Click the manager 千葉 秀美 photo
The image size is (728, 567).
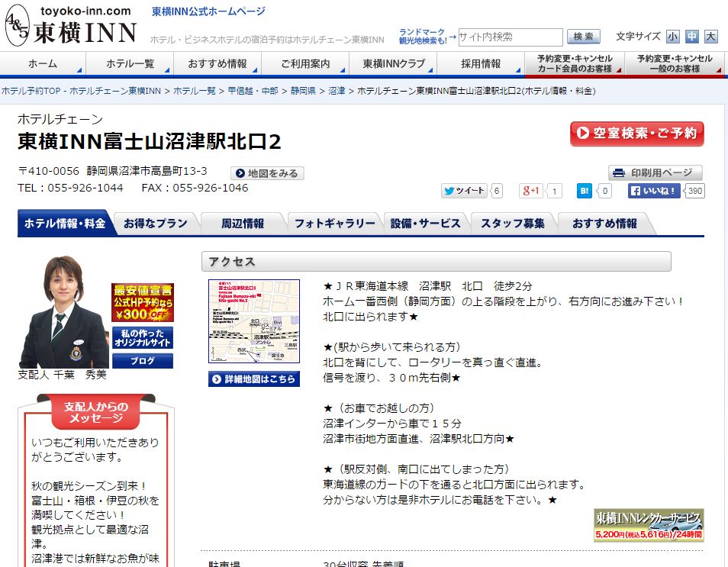[x=63, y=311]
